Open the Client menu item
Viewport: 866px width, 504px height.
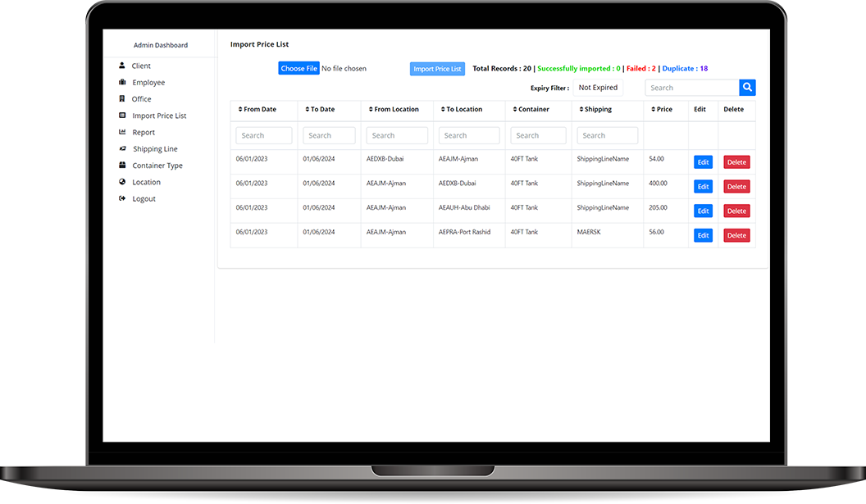coord(141,66)
